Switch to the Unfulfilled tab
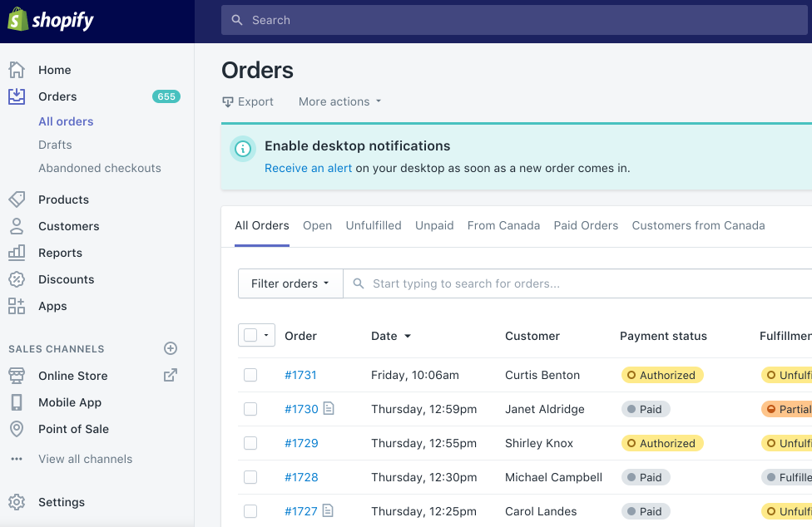 tap(374, 225)
